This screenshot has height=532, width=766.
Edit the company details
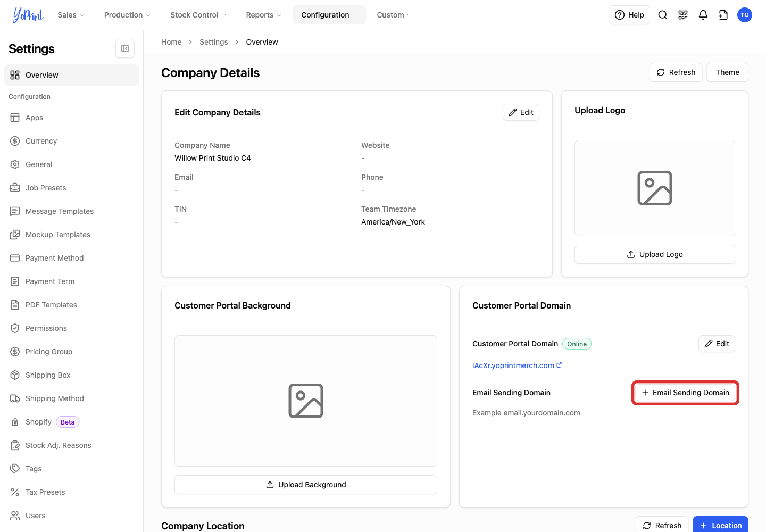521,112
